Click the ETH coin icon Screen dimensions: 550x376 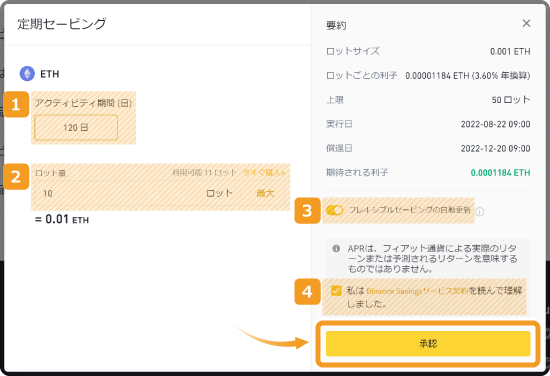pos(27,74)
